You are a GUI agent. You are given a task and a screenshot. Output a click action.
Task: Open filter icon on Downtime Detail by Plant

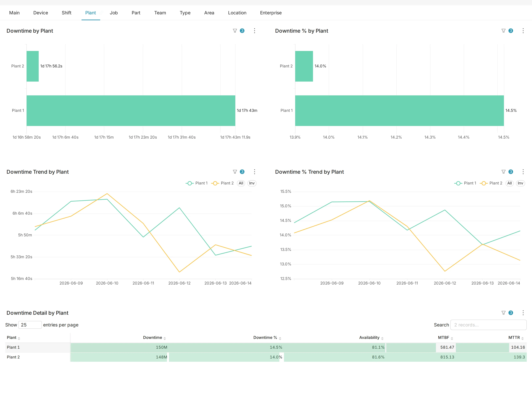click(504, 313)
